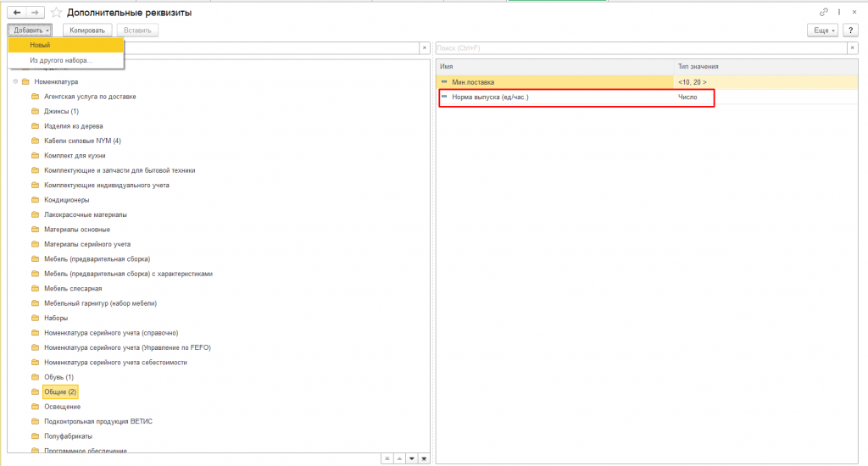Clear the right search field
The height and width of the screenshot is (466, 868).
pos(853,48)
